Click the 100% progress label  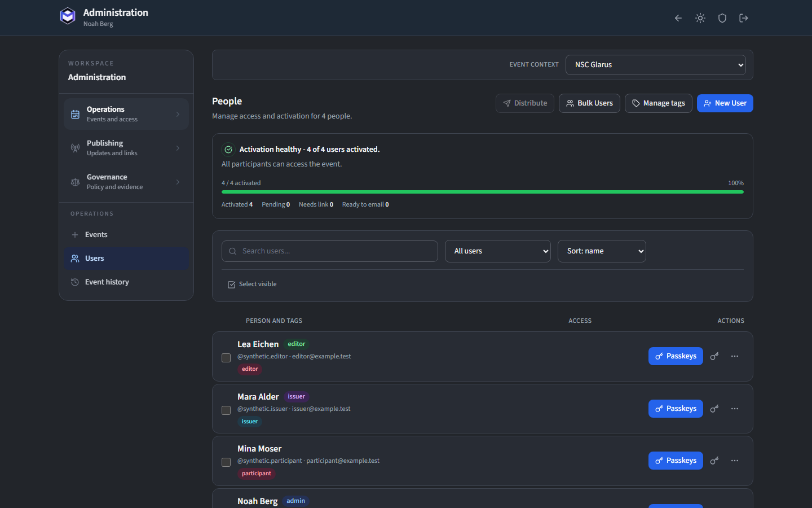(736, 183)
